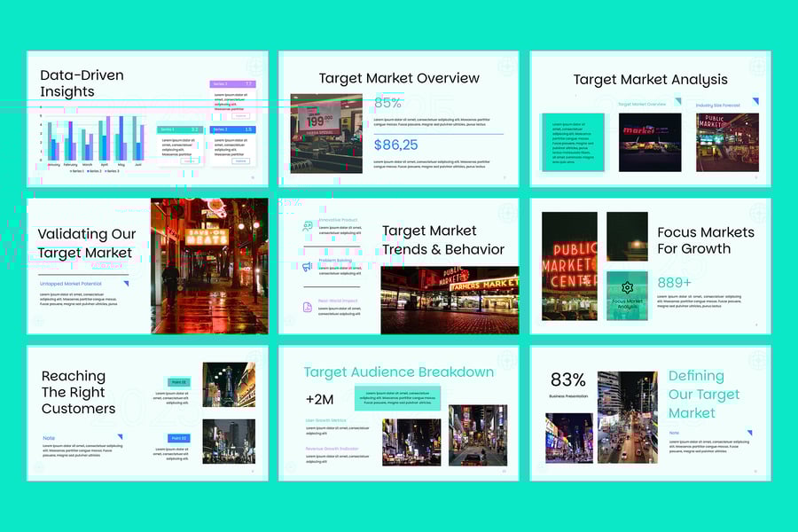Click the megaphone icon beside Problem Solving

point(308,266)
